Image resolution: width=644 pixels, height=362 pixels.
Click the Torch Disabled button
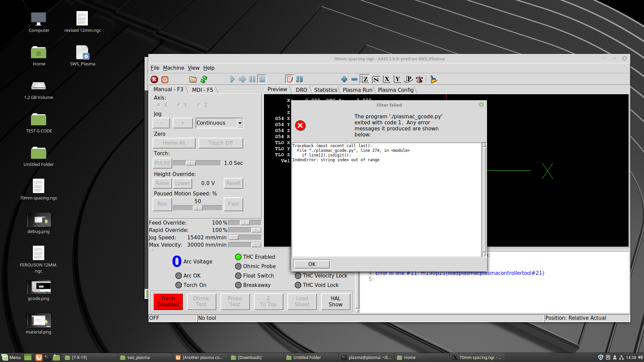pos(168,302)
